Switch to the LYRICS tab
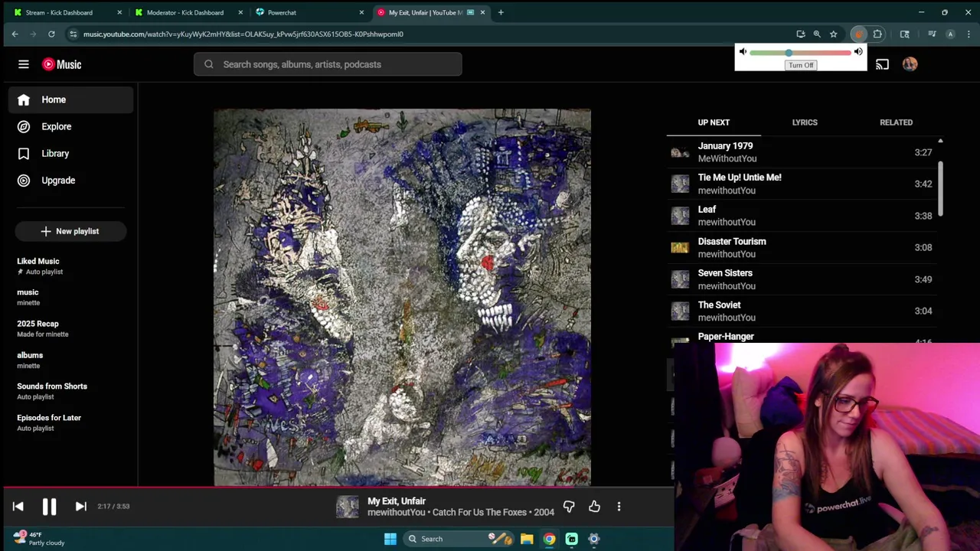 click(x=805, y=122)
